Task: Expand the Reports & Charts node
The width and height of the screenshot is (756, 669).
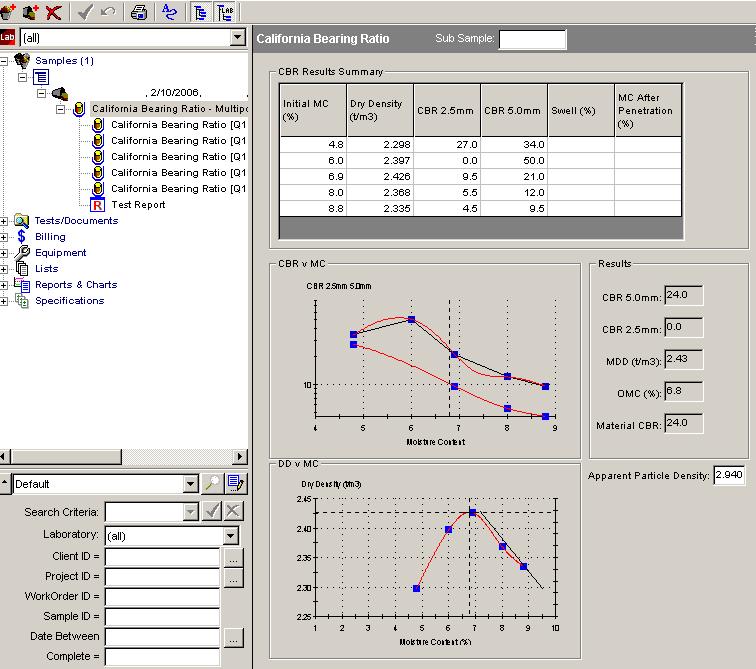Action: click(x=6, y=285)
